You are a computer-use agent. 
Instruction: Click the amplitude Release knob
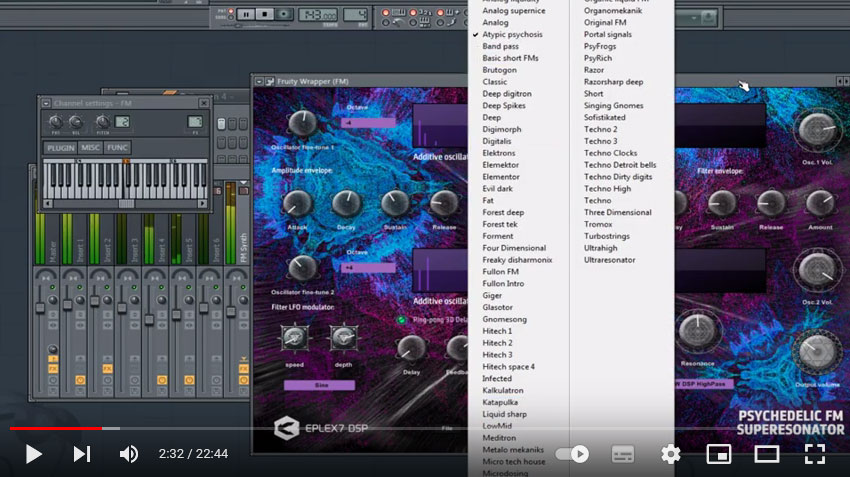coord(444,204)
